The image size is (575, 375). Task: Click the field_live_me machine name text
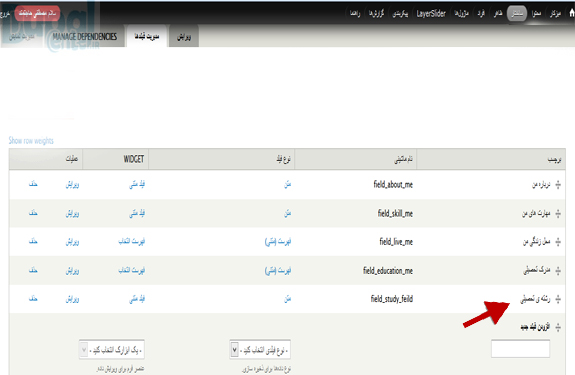pyautogui.click(x=396, y=242)
